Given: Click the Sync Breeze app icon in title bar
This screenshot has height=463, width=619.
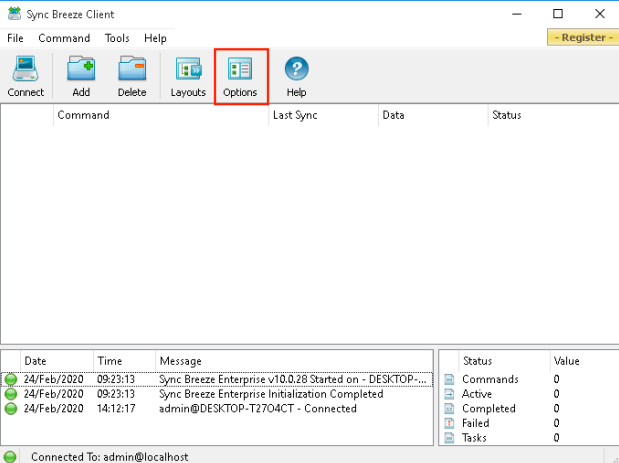Looking at the screenshot, I should 14,14.
